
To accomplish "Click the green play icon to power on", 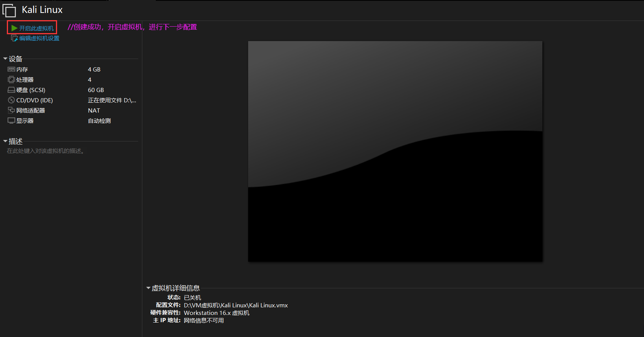I will [x=14, y=28].
